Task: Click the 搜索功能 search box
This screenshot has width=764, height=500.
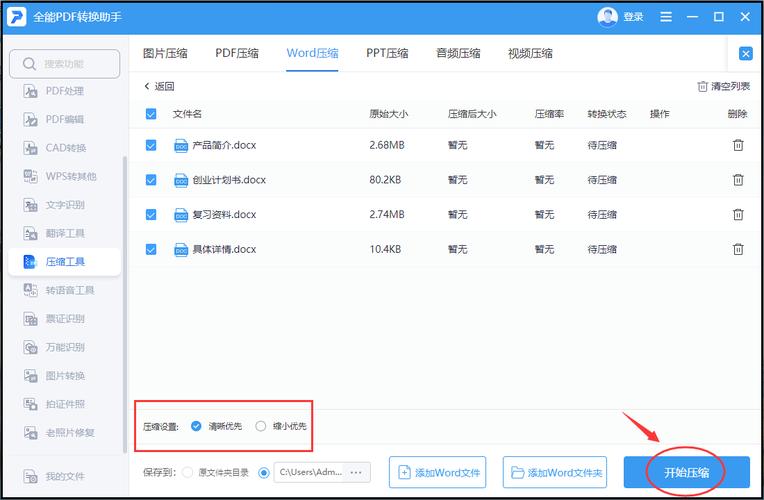Action: point(64,64)
